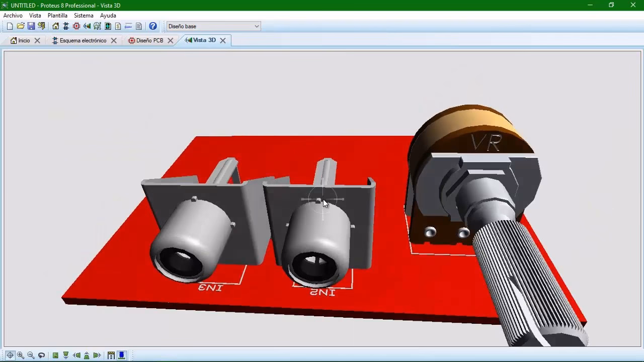
Task: Click the Save project icon
Action: pos(31,26)
